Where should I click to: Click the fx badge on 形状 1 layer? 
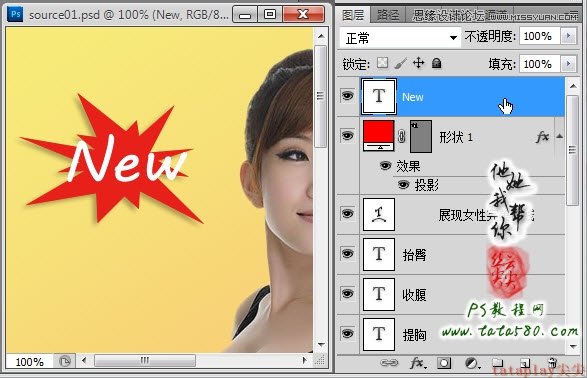pyautogui.click(x=542, y=137)
